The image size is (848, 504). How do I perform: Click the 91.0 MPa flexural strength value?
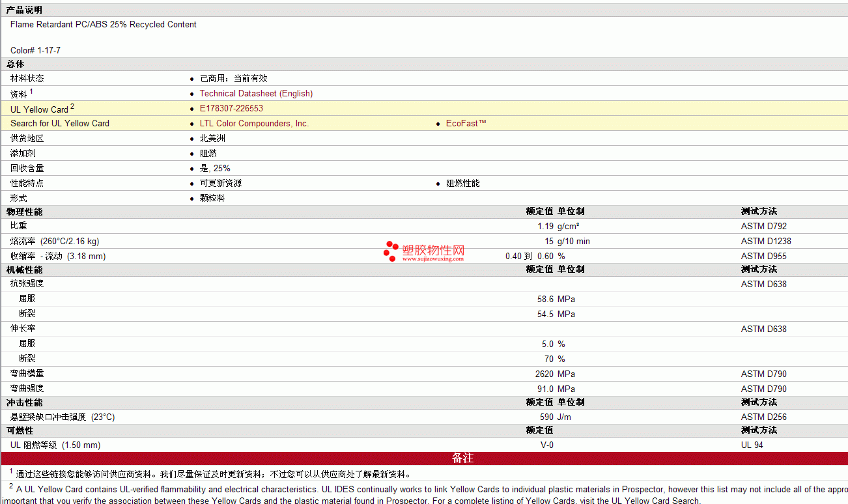click(556, 389)
